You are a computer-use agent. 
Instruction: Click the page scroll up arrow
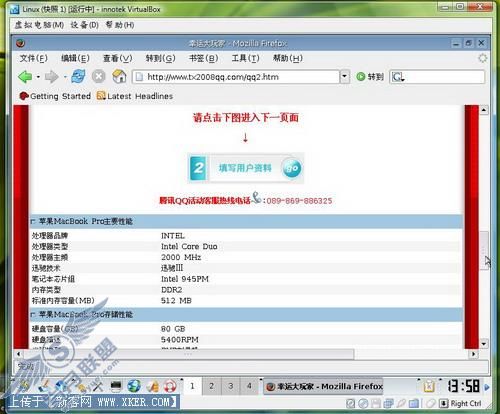(484, 110)
